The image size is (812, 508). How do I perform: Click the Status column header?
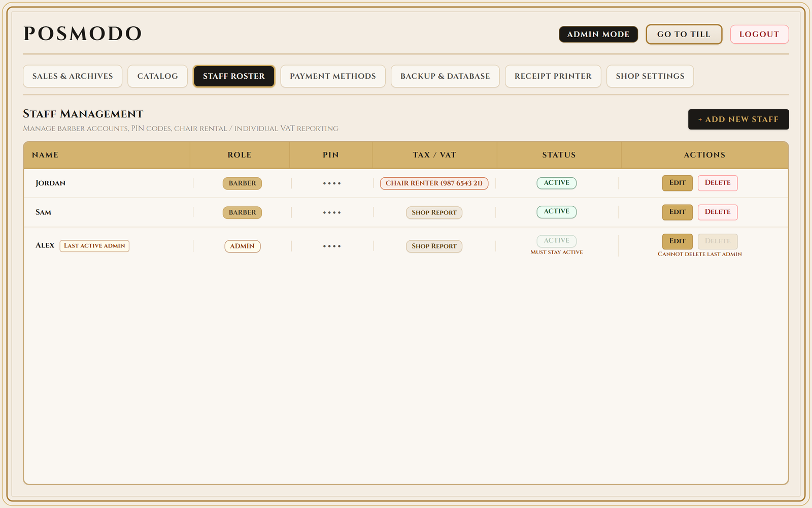click(x=559, y=155)
